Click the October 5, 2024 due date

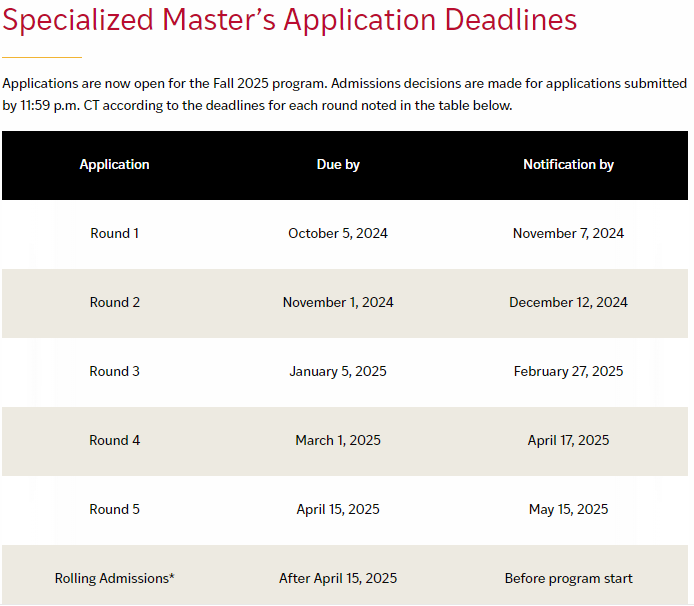coord(338,233)
